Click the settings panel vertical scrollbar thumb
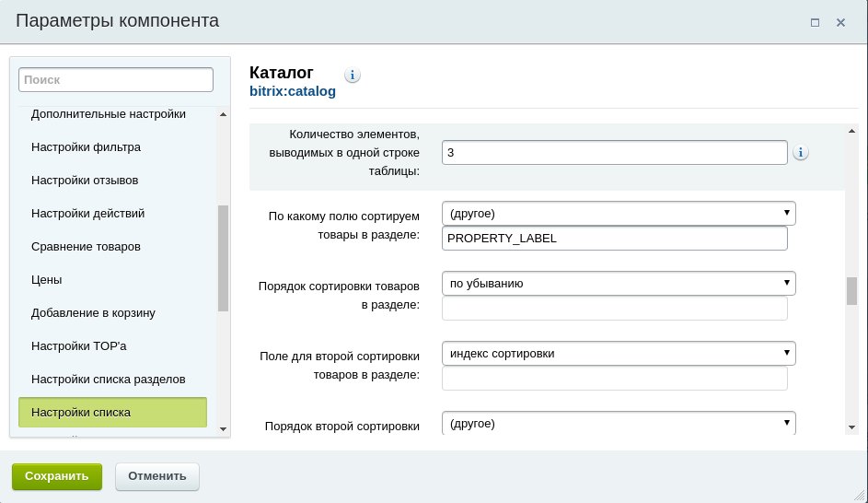The width and height of the screenshot is (868, 503). pyautogui.click(x=851, y=291)
